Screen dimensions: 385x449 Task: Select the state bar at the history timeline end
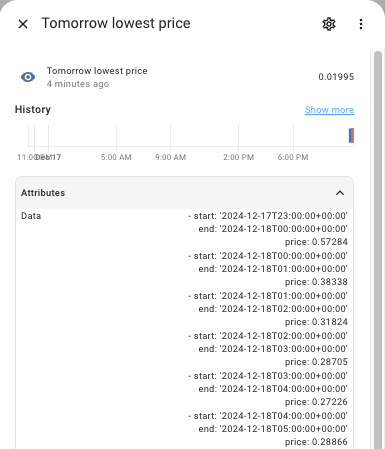coord(351,136)
